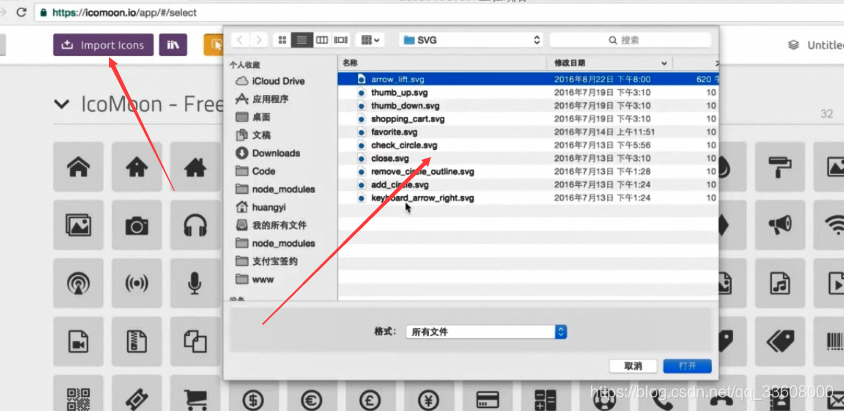
Task: Open Downloads in the sidebar
Action: pos(268,153)
